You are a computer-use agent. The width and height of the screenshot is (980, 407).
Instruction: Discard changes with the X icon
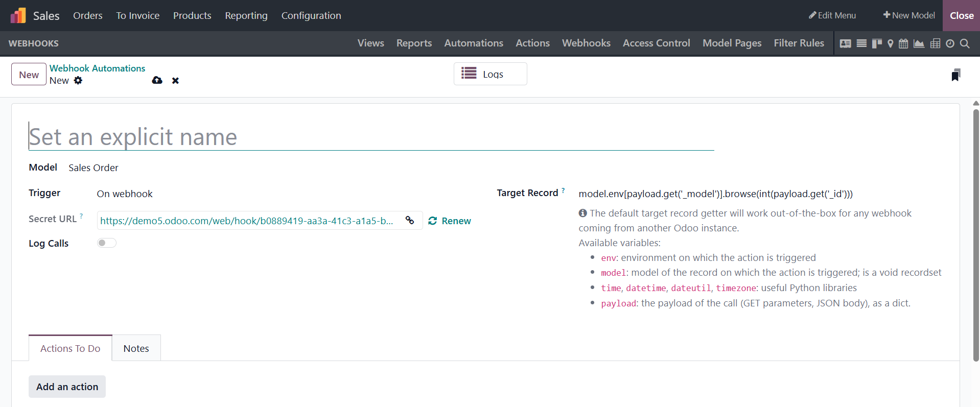tap(175, 81)
